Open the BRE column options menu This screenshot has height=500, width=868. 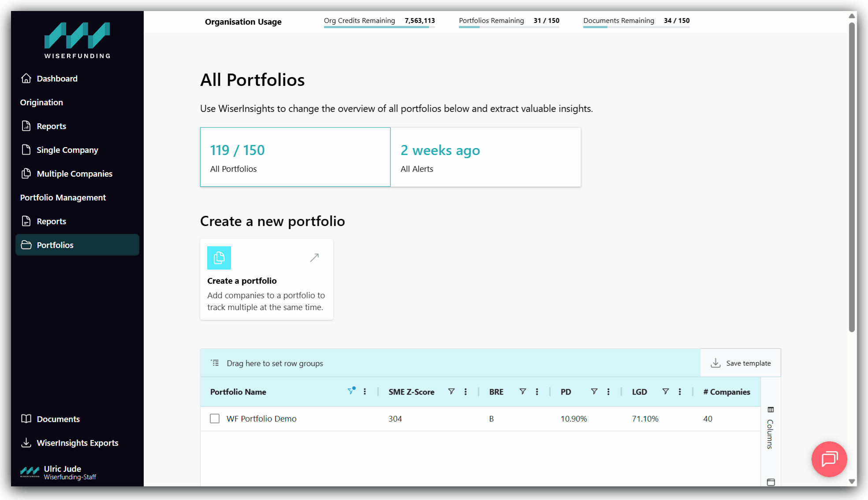[537, 391]
